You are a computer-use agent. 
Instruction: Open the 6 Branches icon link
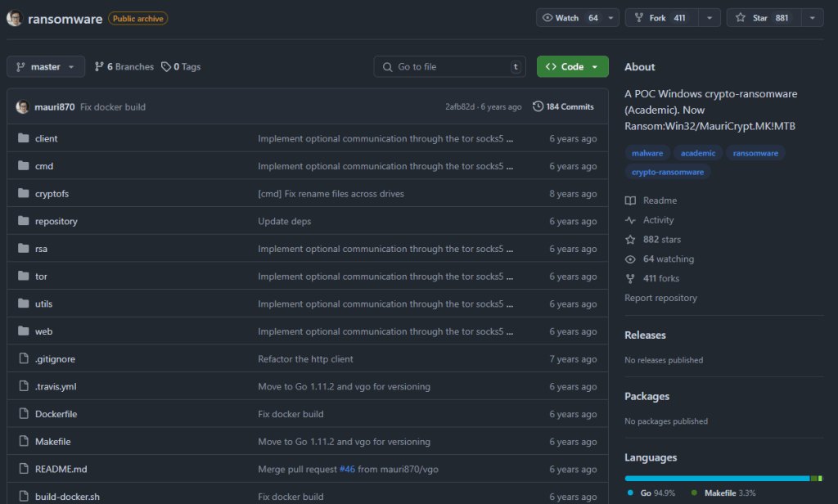point(99,67)
